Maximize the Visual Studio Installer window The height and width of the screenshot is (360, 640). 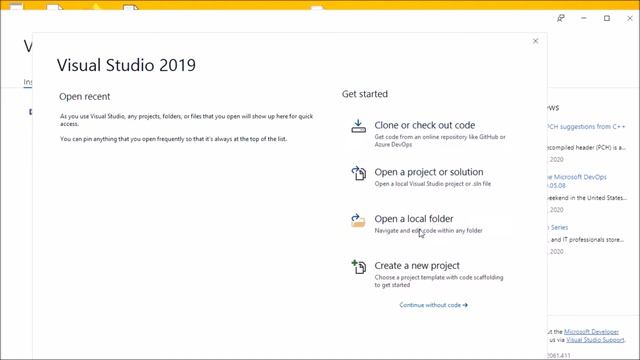(x=607, y=18)
